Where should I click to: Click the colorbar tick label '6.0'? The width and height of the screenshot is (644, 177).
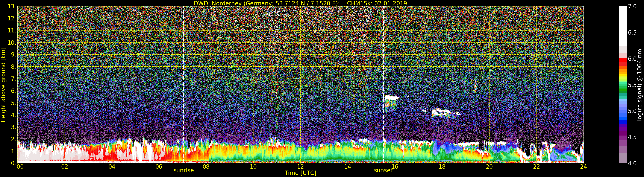click(632, 59)
